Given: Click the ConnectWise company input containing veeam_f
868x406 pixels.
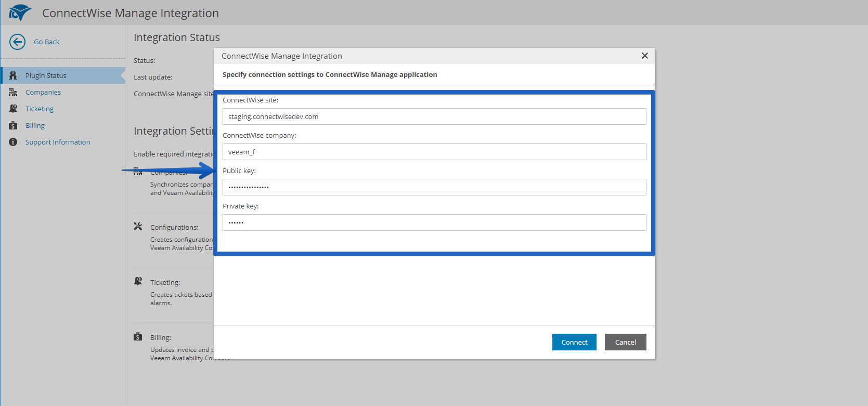Looking at the screenshot, I should 434,152.
